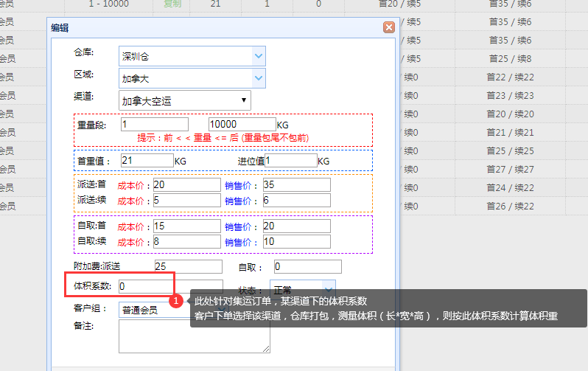Click the green 复制 link in background table
The image size is (588, 371).
point(172,4)
